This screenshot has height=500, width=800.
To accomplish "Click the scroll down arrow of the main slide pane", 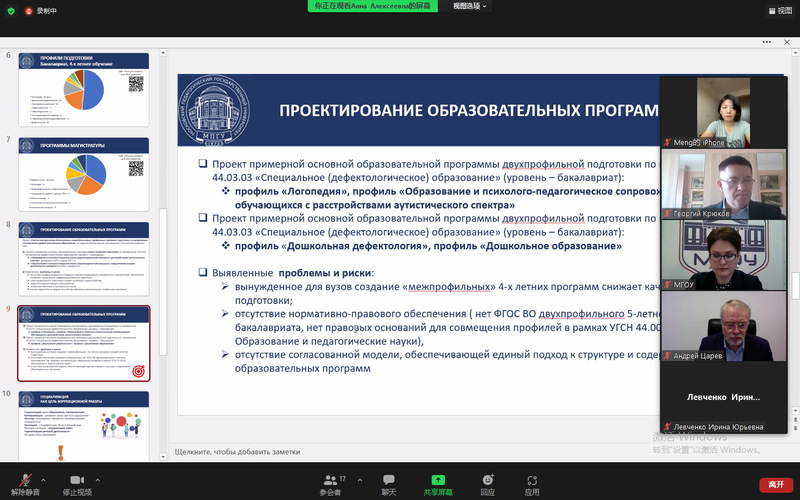I will click(x=795, y=410).
